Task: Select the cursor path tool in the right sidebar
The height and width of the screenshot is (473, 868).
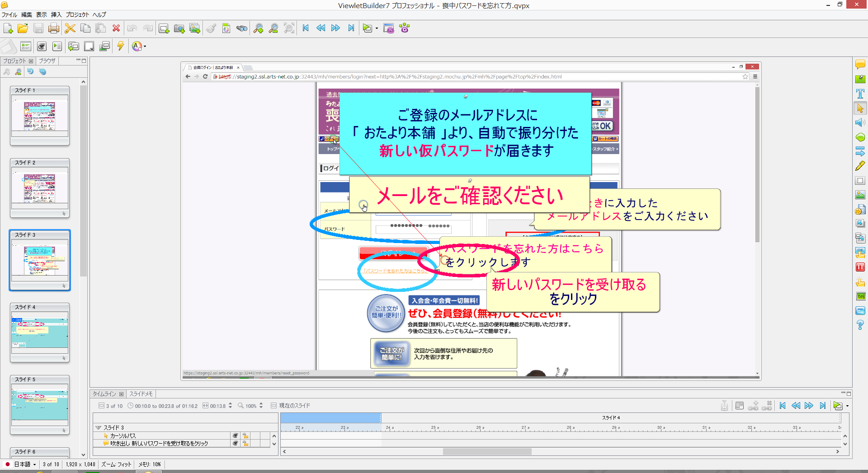Action: click(x=860, y=108)
